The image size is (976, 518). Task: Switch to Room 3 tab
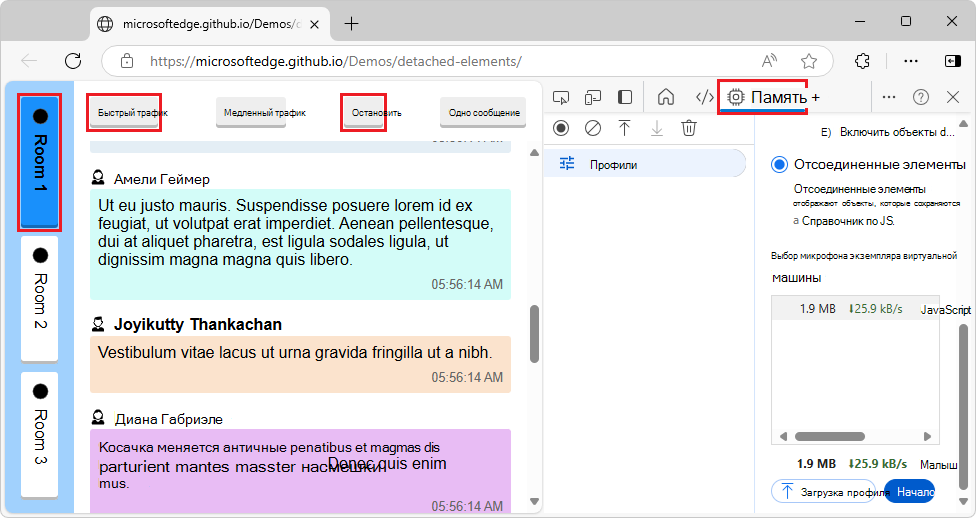[x=40, y=434]
